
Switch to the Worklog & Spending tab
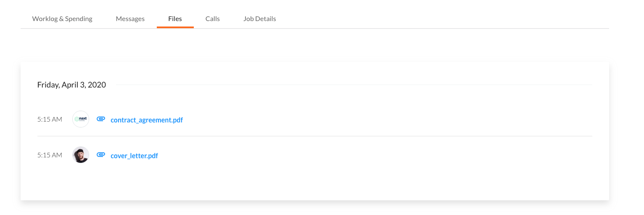point(62,19)
